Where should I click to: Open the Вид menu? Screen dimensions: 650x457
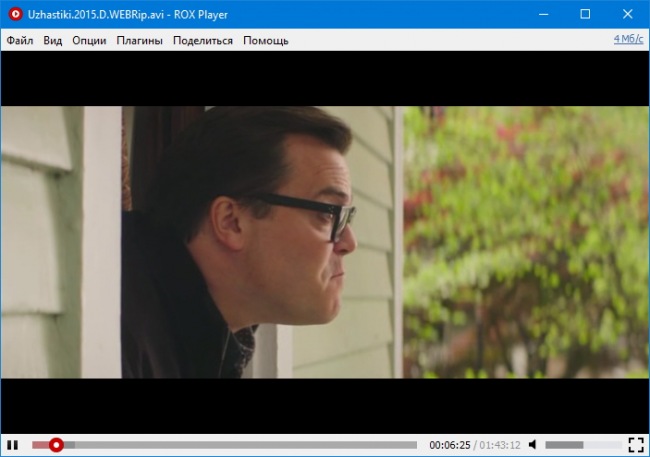[53, 41]
